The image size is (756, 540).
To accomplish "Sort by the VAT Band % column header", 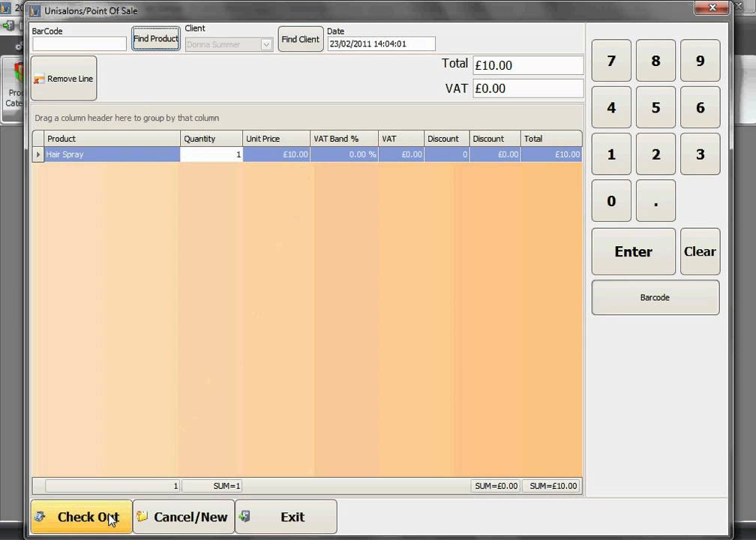I will tap(344, 139).
